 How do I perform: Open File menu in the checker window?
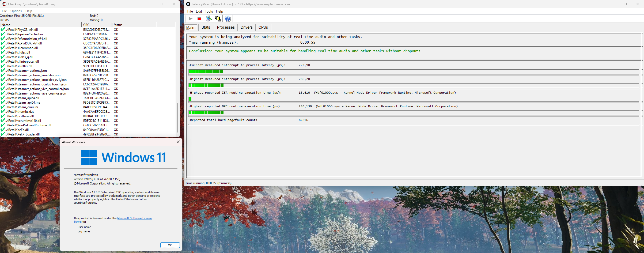point(4,11)
